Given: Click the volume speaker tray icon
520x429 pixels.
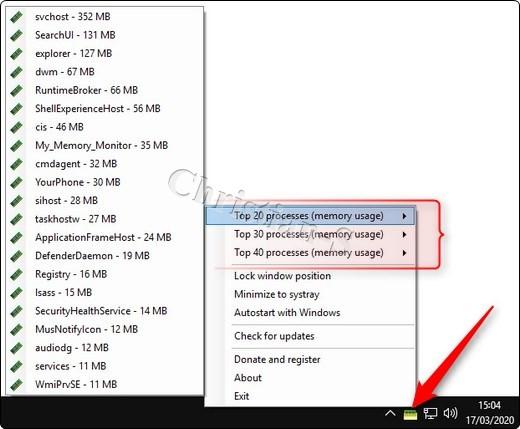Looking at the screenshot, I should [450, 414].
